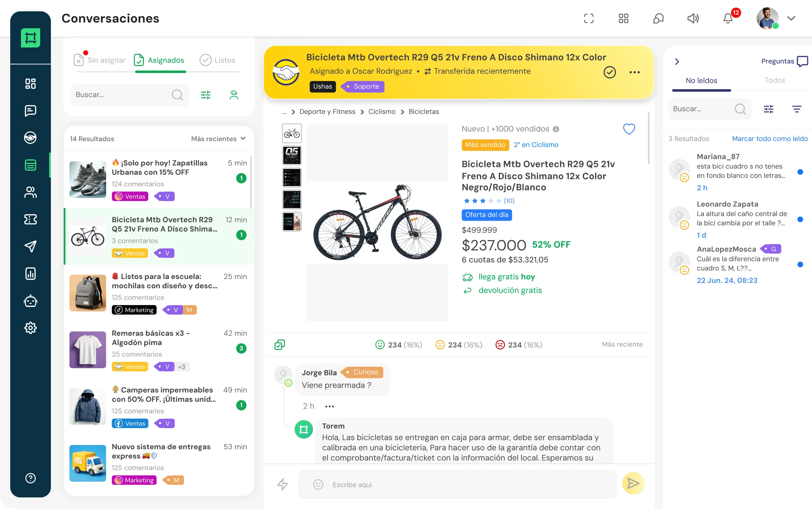Select the first bicycle thumbnail image

click(292, 133)
